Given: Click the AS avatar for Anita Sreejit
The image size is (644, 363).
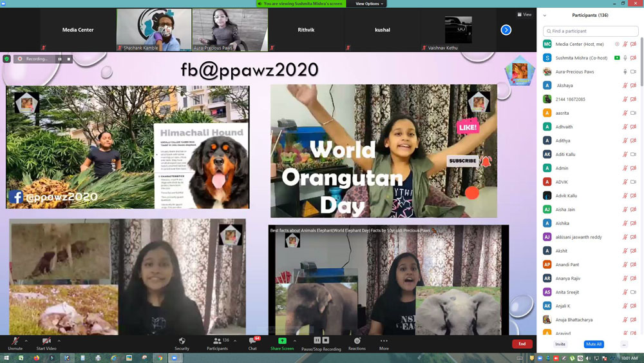Looking at the screenshot, I should (547, 292).
